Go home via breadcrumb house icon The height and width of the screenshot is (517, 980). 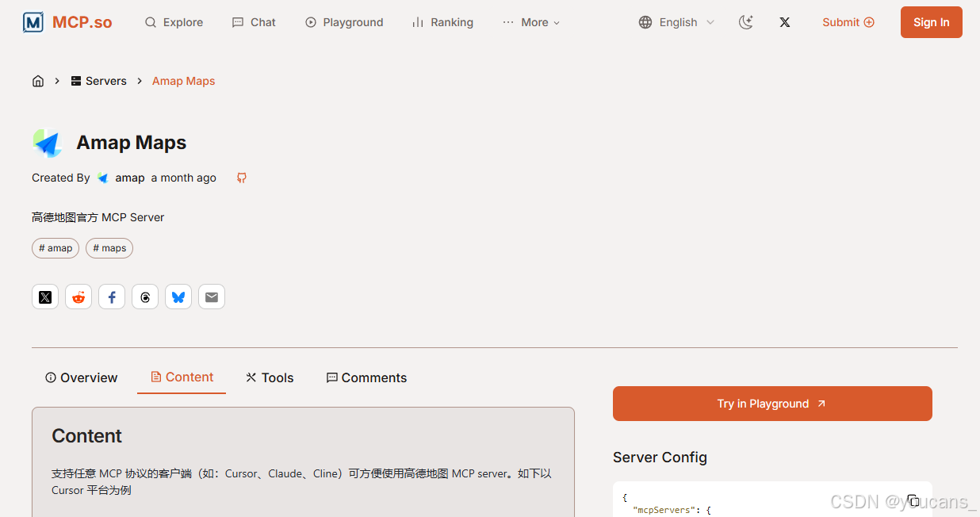[x=38, y=81]
